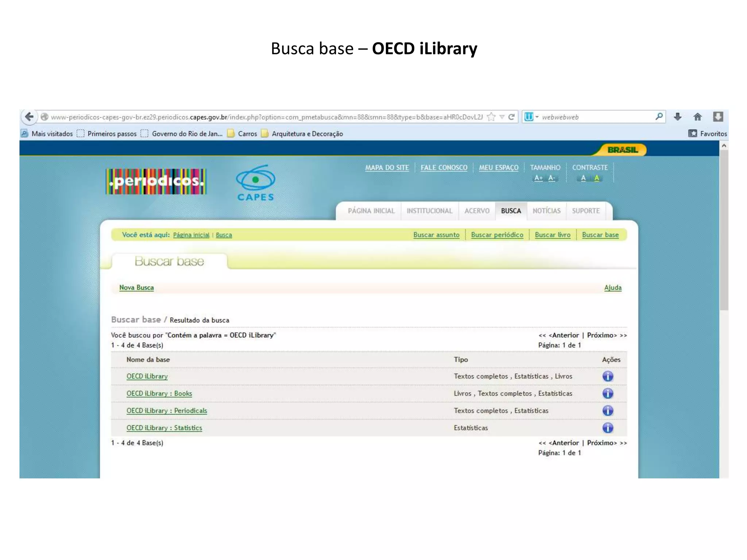Open Buscar periódico link
Viewport: 747px width, 560px height.
point(497,235)
